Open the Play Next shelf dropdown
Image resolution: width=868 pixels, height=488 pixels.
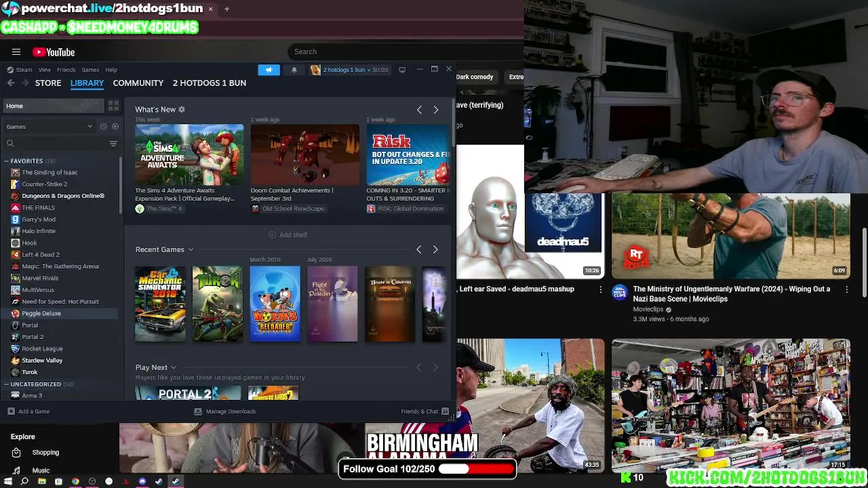(x=174, y=367)
